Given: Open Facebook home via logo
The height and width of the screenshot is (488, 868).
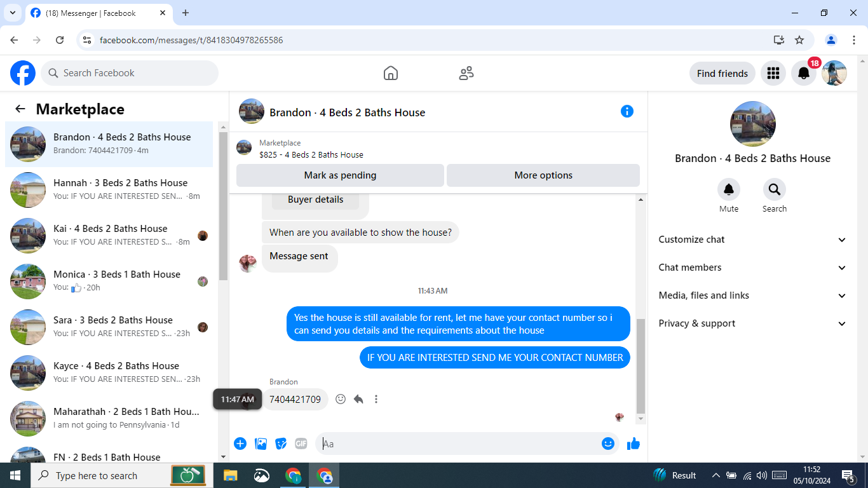Looking at the screenshot, I should click(23, 73).
